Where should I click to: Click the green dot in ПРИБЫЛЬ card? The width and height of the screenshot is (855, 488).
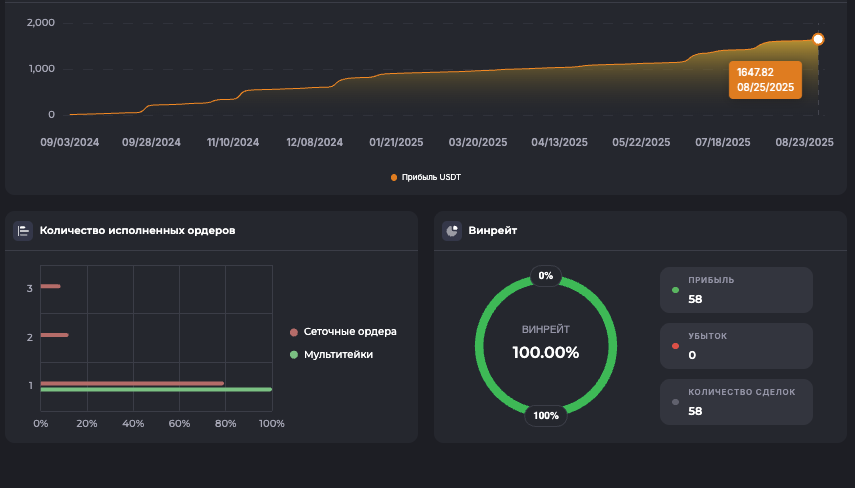coord(676,291)
